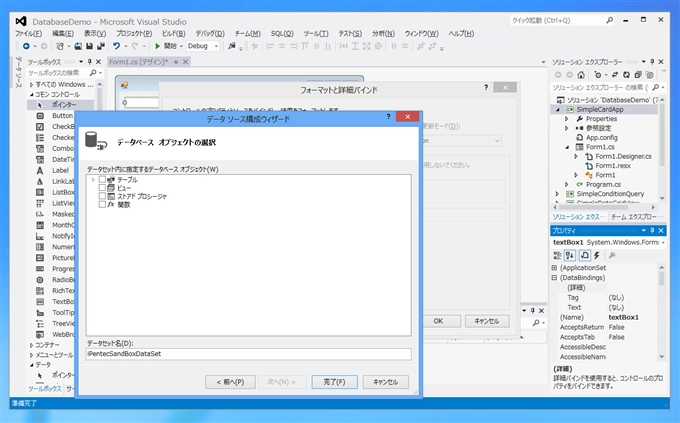
Task: Select the SimpleCardApp project node
Action: (600, 109)
